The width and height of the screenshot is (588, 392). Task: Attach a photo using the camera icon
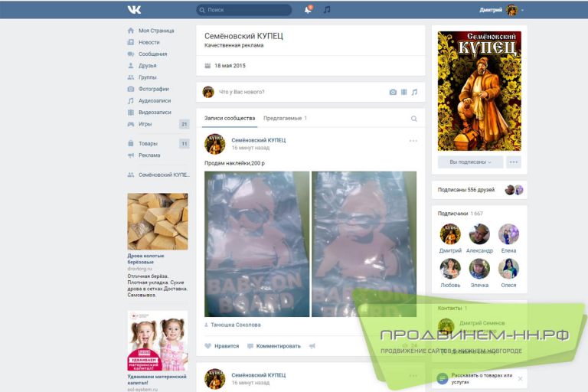(x=393, y=92)
